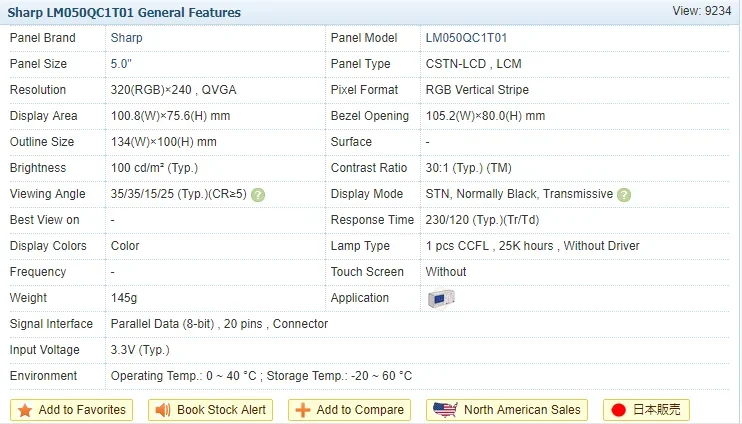Click the 105.2(W)×80.0(H) mm bezel opening value
742x424 pixels.
tap(485, 116)
